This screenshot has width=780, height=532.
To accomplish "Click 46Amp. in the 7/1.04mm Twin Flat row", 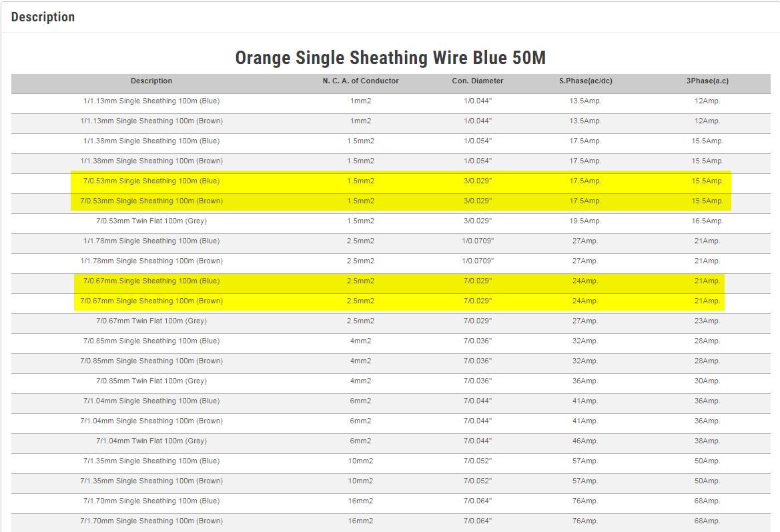I will click(585, 441).
